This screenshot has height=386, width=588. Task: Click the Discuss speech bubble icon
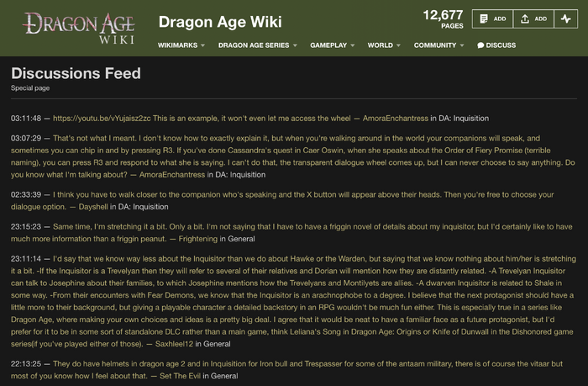point(480,45)
